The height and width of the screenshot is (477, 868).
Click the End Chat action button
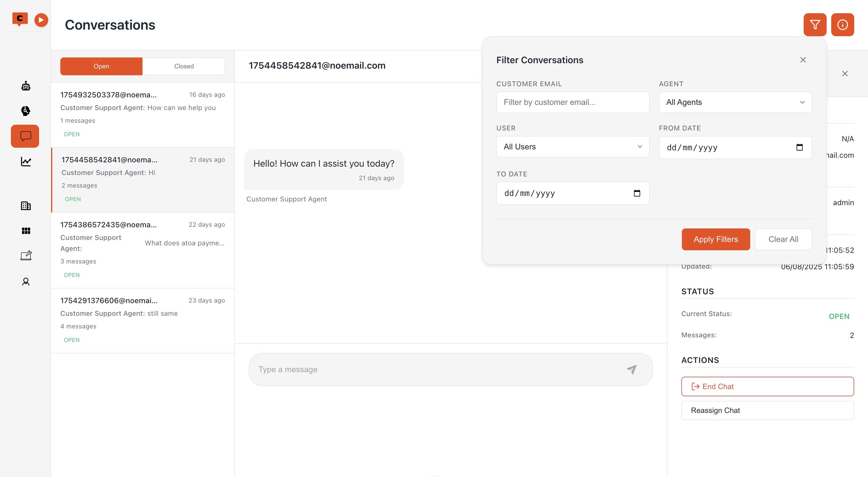coord(767,386)
